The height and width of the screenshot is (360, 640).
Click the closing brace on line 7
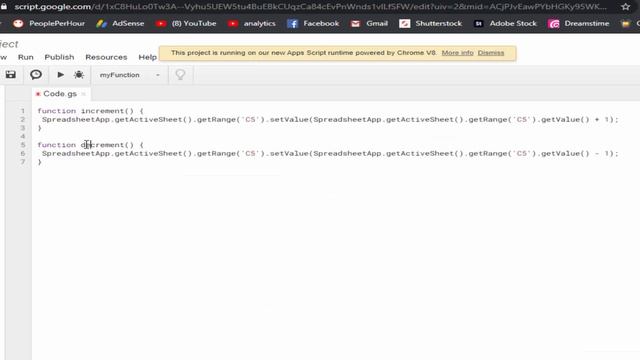(x=40, y=162)
